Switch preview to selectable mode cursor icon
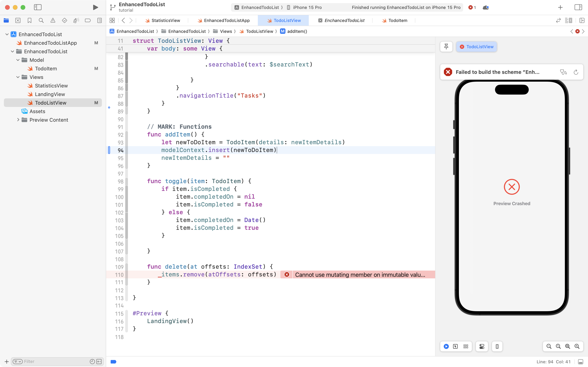Viewport: 588px width, 367px height. (x=455, y=346)
